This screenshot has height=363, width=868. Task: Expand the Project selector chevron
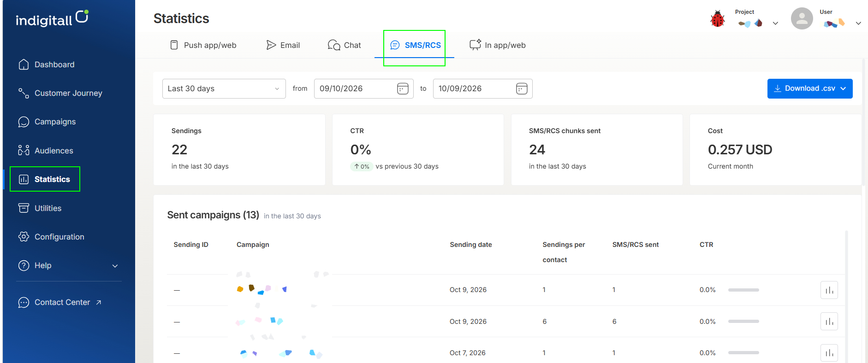tap(775, 23)
